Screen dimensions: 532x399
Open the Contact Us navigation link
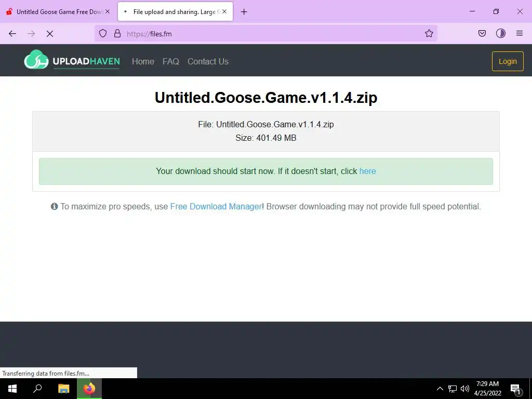click(208, 61)
